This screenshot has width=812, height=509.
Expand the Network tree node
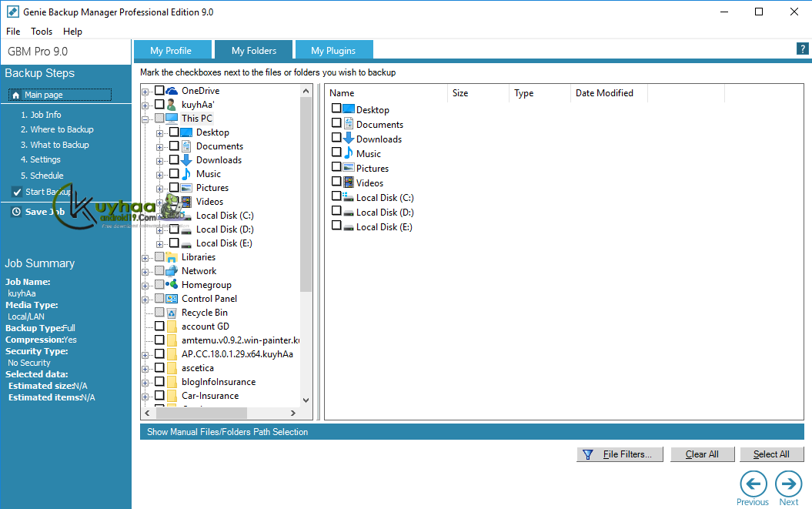tap(145, 272)
